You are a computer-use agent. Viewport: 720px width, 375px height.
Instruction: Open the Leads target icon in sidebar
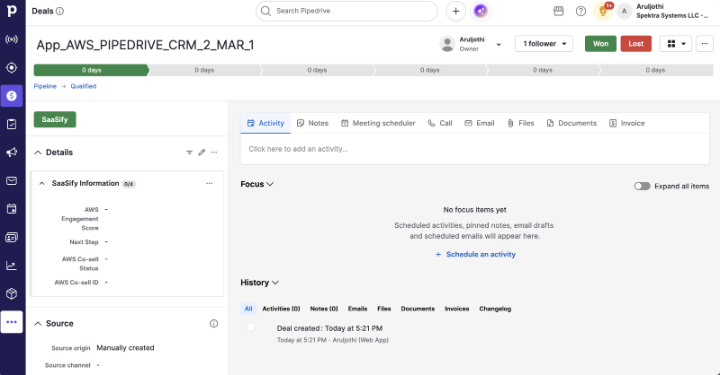click(x=11, y=67)
